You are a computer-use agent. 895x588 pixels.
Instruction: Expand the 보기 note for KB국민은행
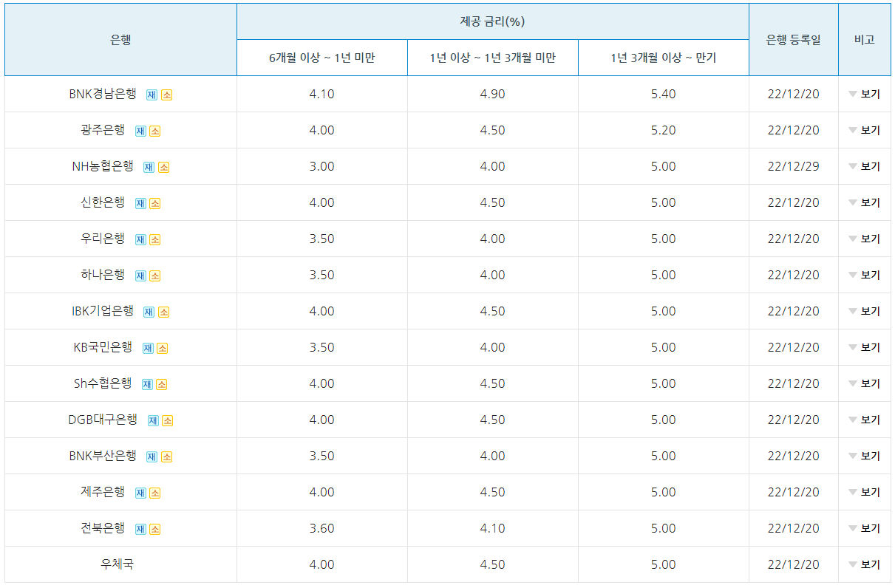tap(865, 347)
